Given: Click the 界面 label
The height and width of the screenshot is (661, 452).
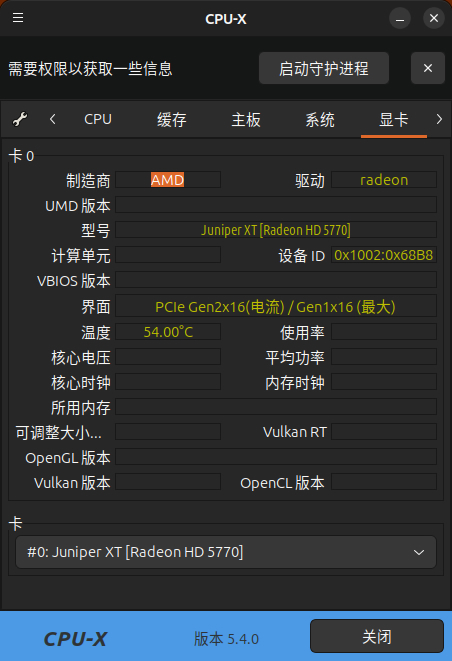Looking at the screenshot, I should [96, 306].
